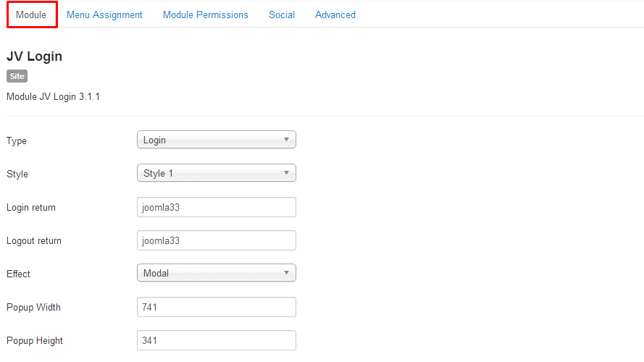Click the Popup Width field with 741
The image size is (644, 362).
tap(217, 307)
